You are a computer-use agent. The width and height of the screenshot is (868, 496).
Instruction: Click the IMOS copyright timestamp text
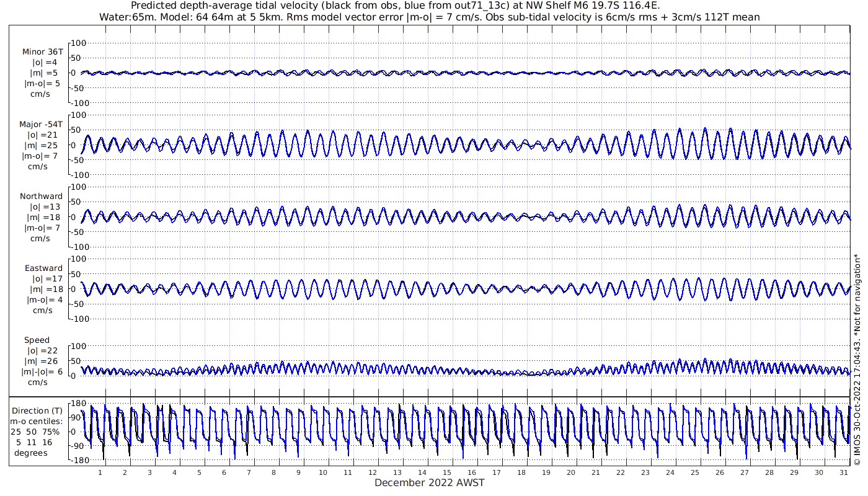(857, 359)
